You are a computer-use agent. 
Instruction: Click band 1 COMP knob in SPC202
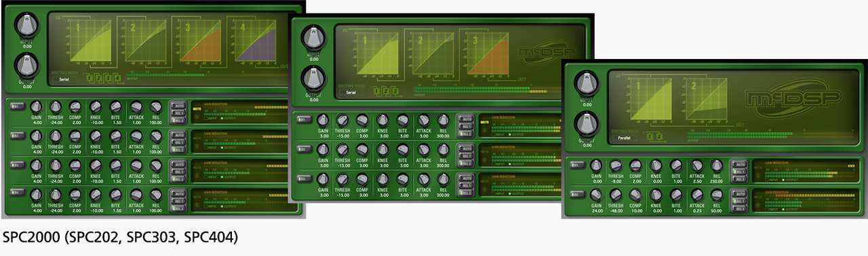pos(636,165)
